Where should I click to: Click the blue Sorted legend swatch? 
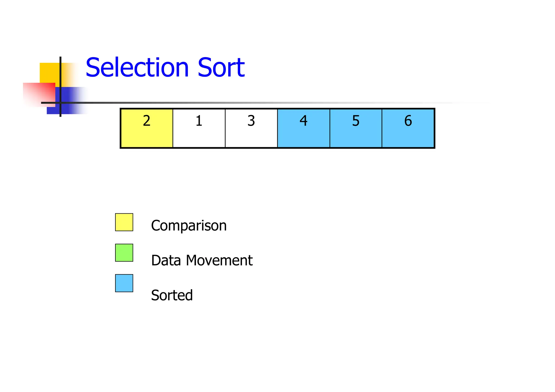pos(124,283)
